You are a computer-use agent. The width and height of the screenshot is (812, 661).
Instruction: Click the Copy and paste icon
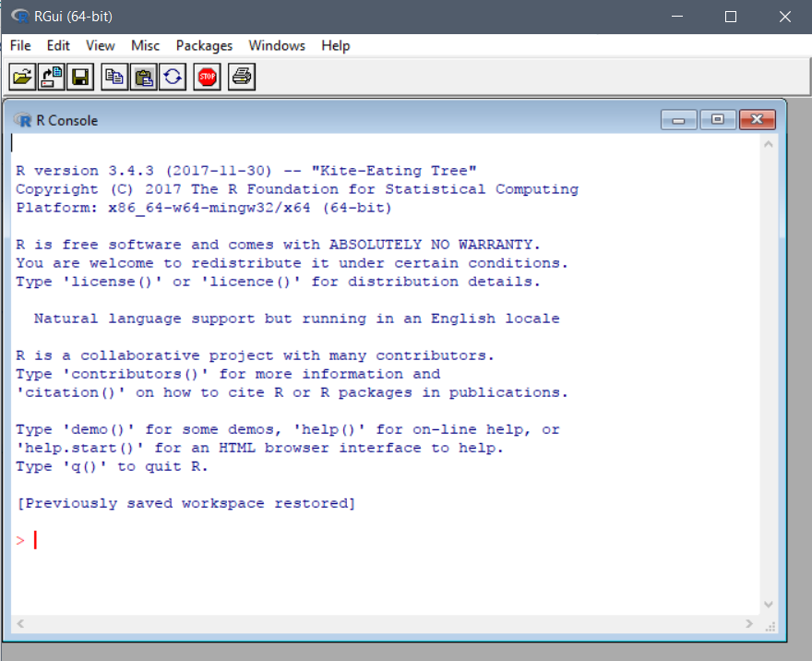tap(173, 78)
